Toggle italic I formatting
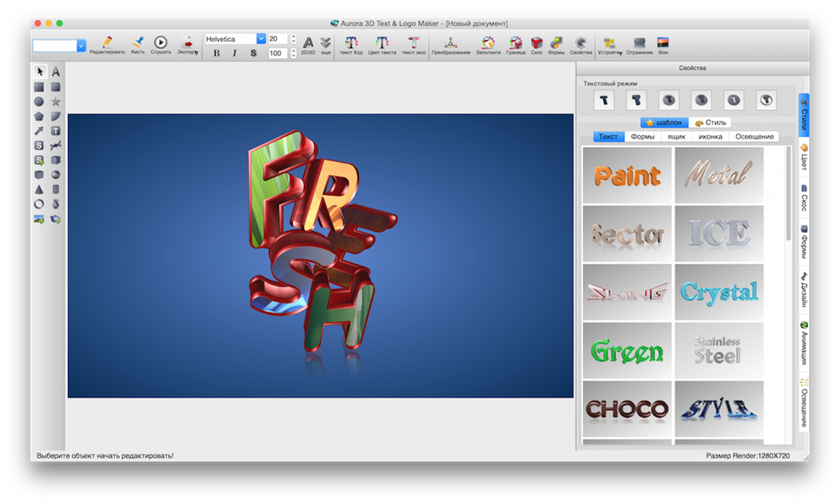Image resolution: width=840 pixels, height=504 pixels. pyautogui.click(x=234, y=53)
